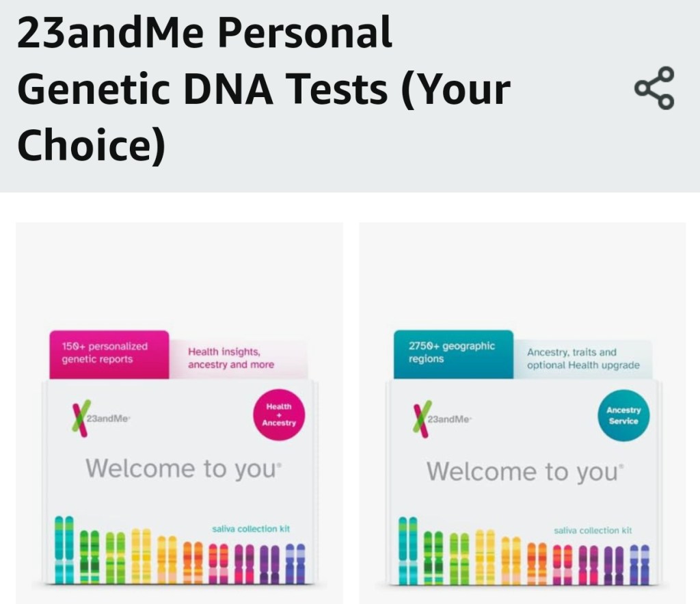Click the teal Ancestry Service circle badge
The width and height of the screenshot is (700, 604).
tap(623, 415)
